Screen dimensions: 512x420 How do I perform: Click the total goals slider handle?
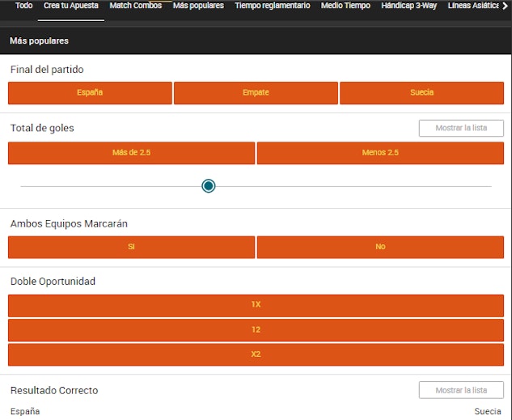point(209,186)
